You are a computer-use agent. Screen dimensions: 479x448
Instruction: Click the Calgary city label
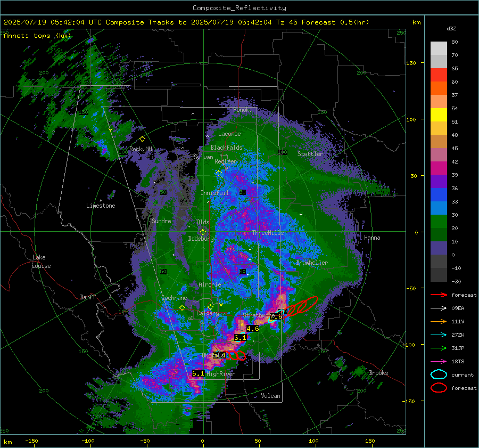click(x=208, y=313)
